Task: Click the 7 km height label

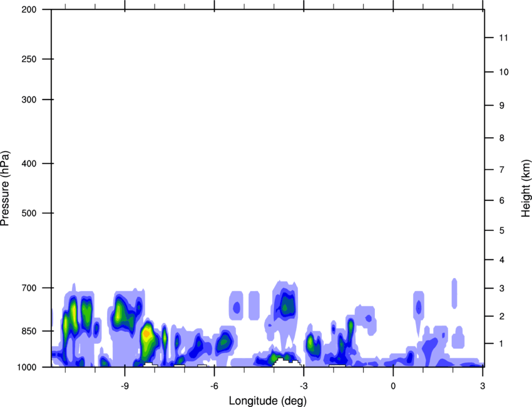Action: coord(502,170)
